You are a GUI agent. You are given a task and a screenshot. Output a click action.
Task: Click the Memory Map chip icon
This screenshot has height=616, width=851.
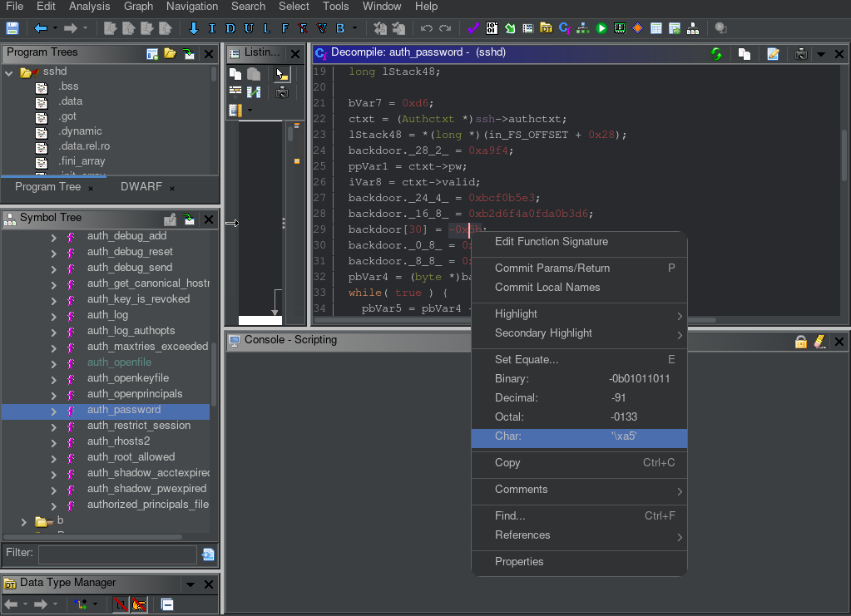click(x=620, y=28)
